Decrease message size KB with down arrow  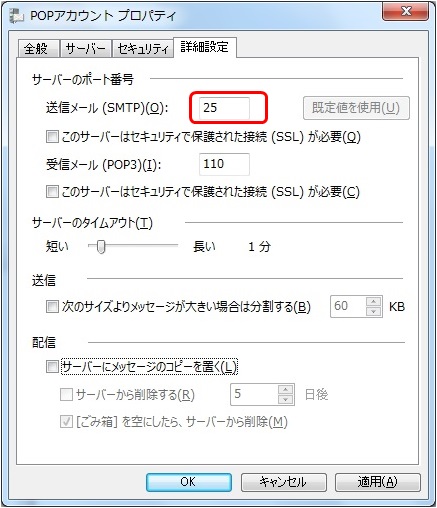point(373,311)
